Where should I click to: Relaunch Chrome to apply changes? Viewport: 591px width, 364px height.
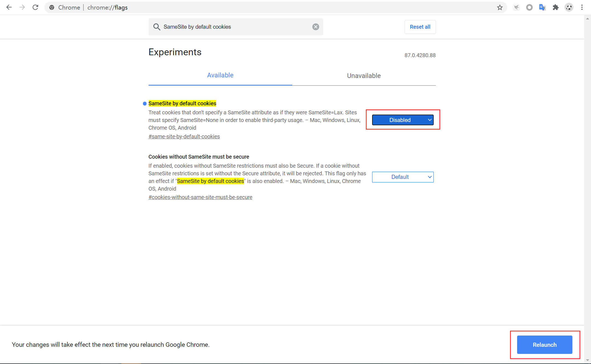tap(544, 345)
